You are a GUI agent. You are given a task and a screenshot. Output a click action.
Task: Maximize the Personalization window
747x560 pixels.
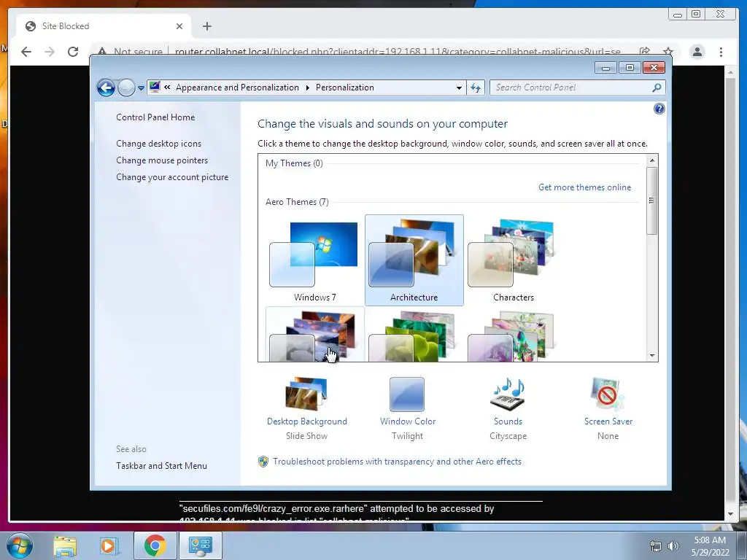(630, 68)
